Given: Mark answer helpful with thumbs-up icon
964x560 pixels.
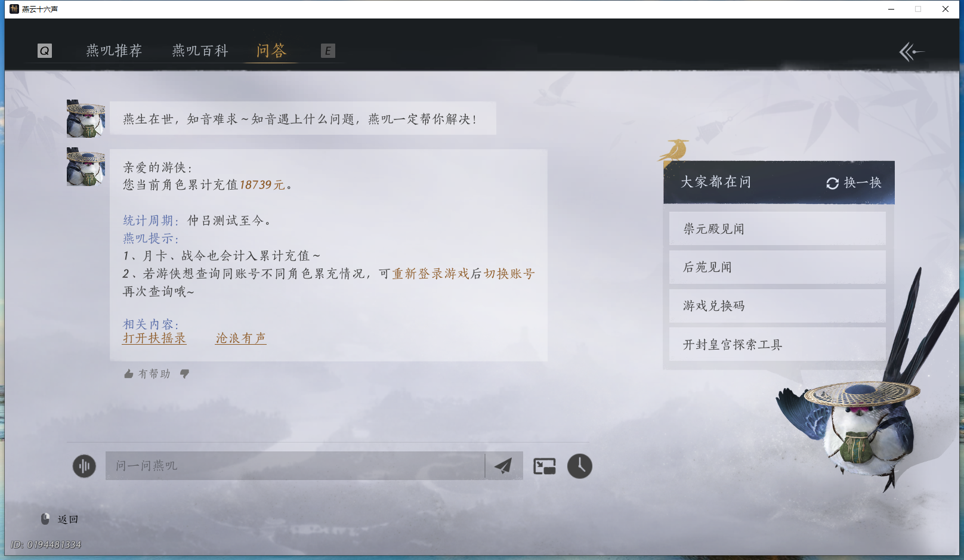Looking at the screenshot, I should (128, 374).
